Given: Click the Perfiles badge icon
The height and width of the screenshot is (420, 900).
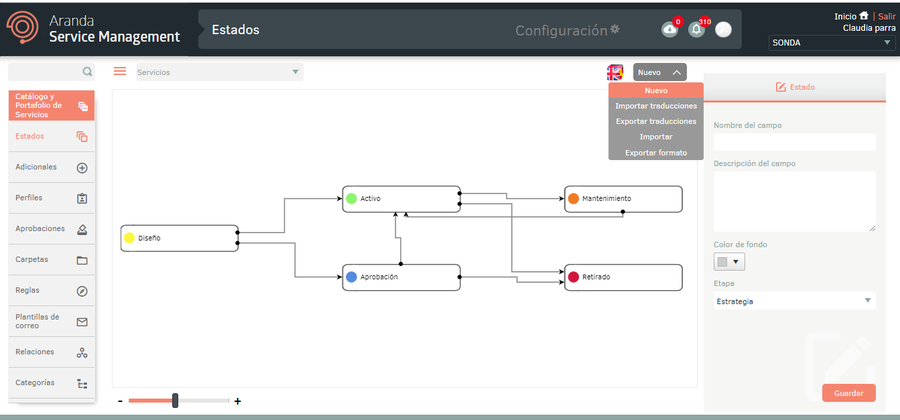Looking at the screenshot, I should click(82, 199).
